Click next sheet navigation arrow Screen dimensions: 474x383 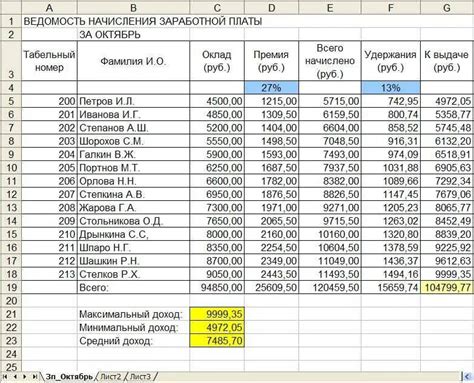click(25, 376)
